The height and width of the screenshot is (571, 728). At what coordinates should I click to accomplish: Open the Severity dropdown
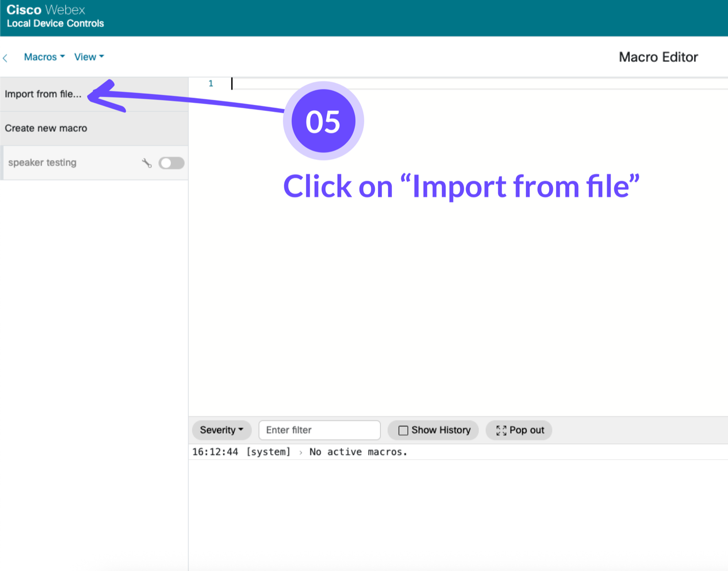(x=222, y=430)
